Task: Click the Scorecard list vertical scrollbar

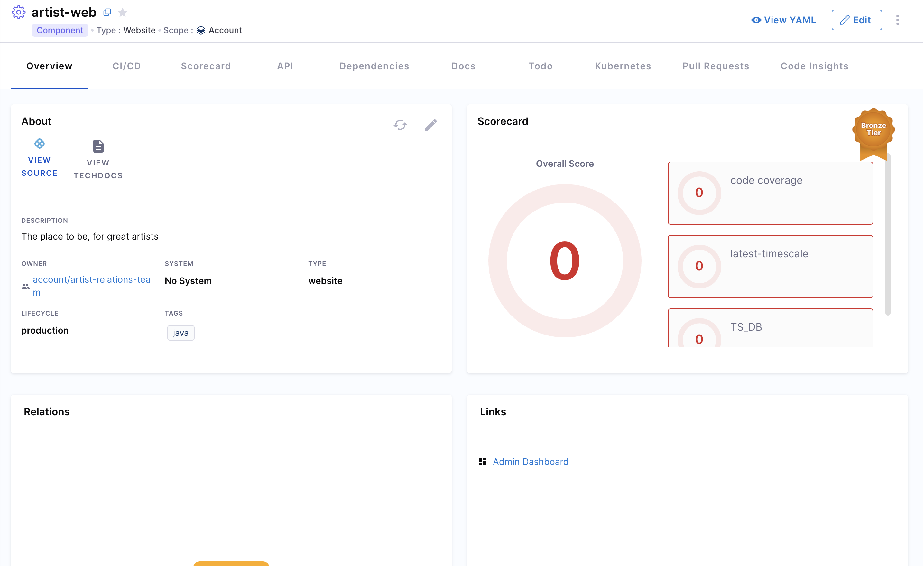Action: tap(888, 235)
